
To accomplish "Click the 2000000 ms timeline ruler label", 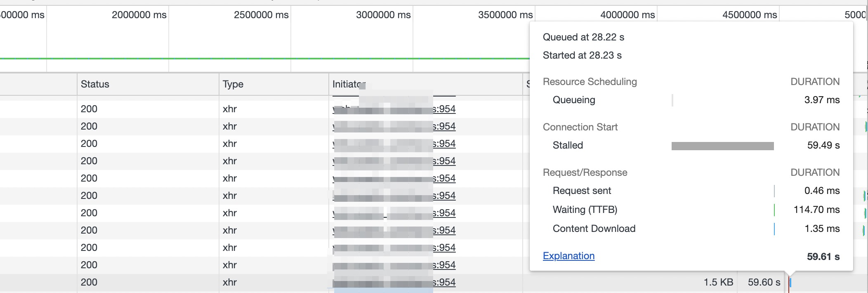I will point(139,15).
